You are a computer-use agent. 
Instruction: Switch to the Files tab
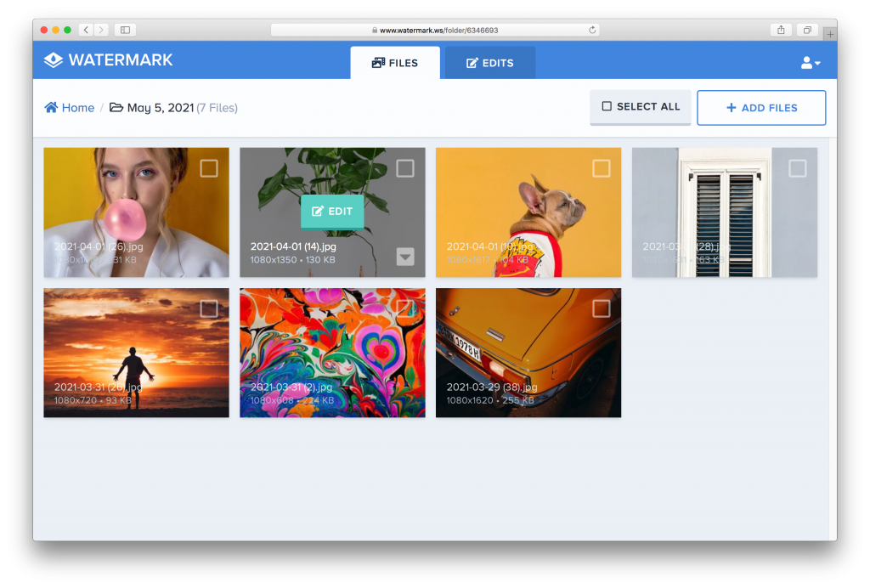tap(395, 63)
